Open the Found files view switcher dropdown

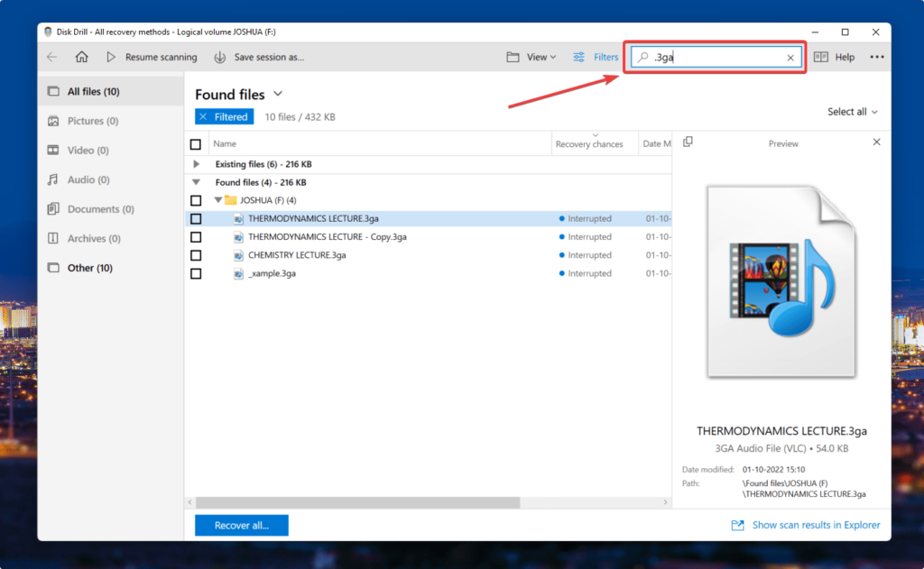coord(276,94)
